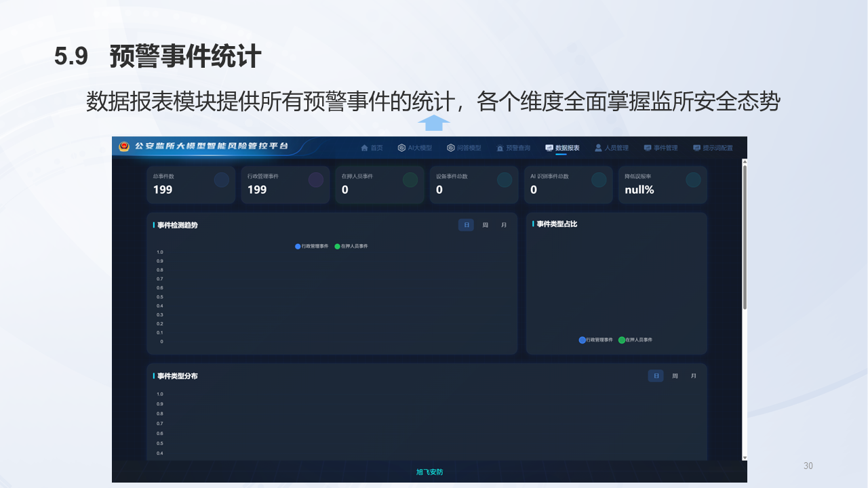Open the AI大模型 hexagon icon
This screenshot has width=868, height=488.
point(401,148)
